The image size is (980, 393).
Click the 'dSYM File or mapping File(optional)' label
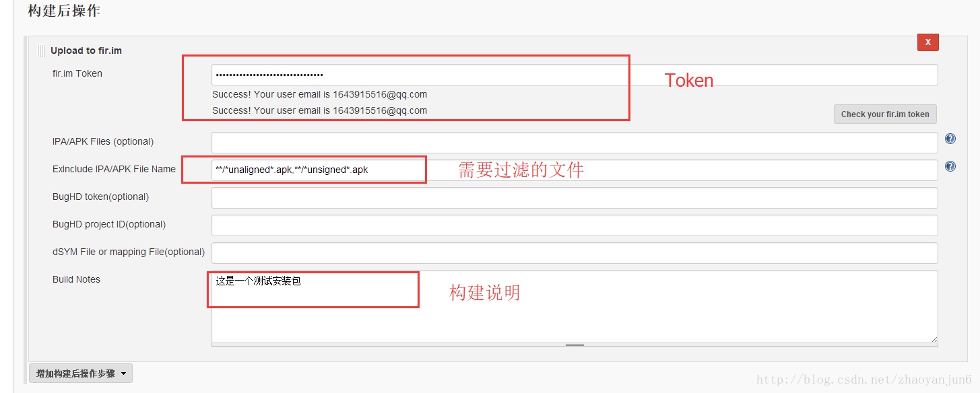[129, 252]
